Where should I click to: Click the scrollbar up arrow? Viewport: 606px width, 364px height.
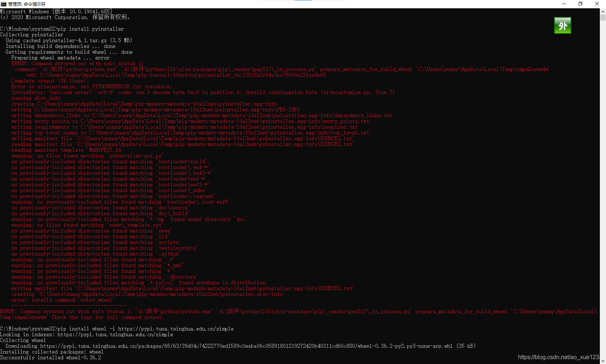[x=603, y=11]
